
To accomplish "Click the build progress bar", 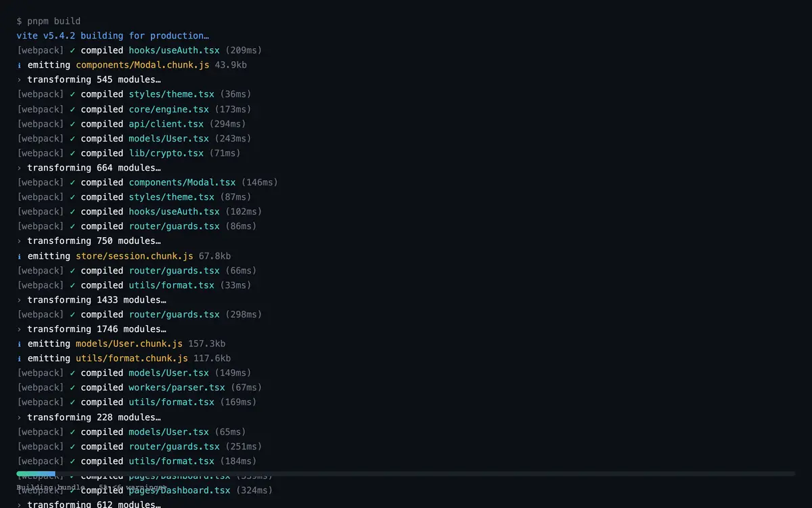I will (x=406, y=473).
